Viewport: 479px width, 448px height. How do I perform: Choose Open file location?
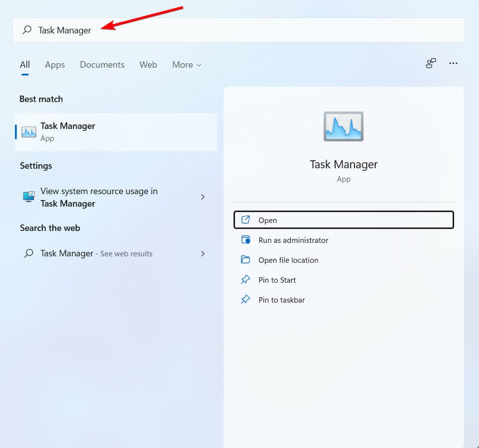coord(344,260)
